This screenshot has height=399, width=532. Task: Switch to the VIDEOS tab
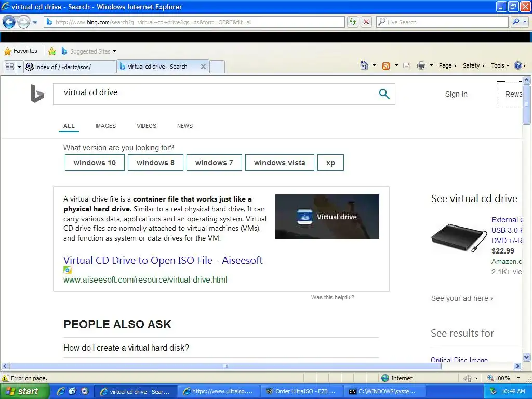click(x=146, y=126)
